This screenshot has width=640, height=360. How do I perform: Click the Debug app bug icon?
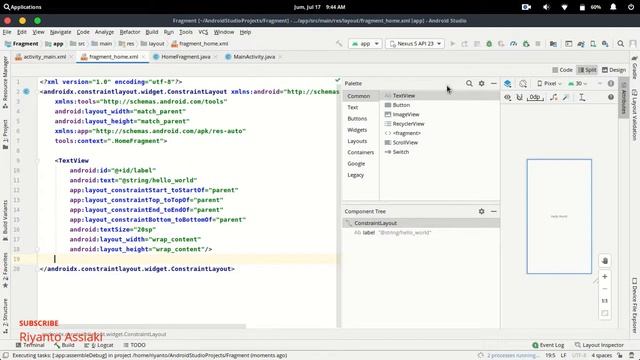coord(489,44)
